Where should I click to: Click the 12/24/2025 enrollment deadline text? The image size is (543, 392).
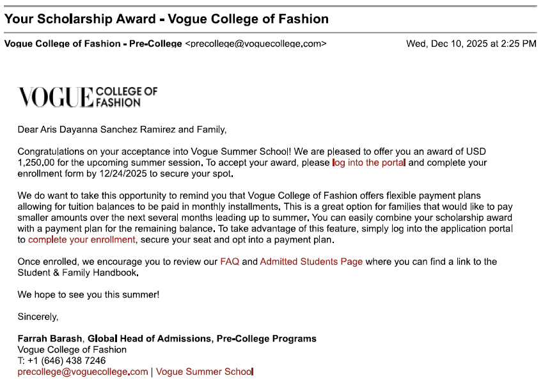(x=123, y=173)
